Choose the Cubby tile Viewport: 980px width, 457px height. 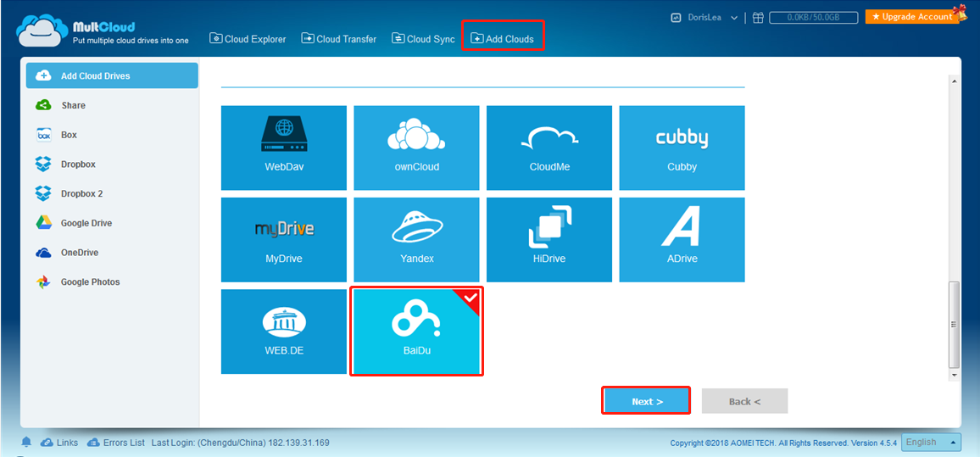click(x=682, y=148)
